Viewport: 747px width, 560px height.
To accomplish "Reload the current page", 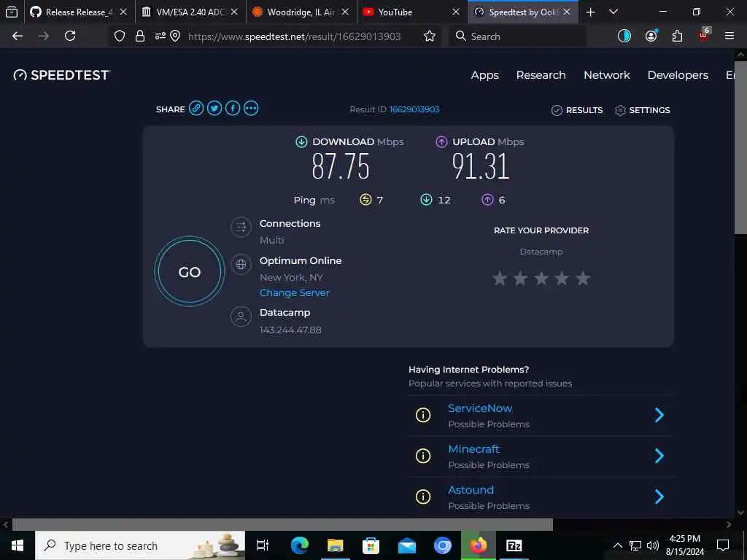I will [70, 36].
